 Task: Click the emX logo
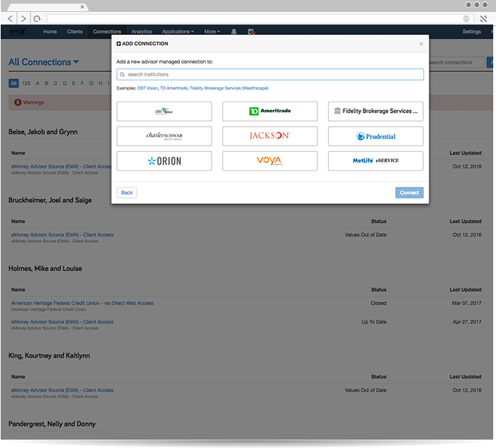click(x=17, y=31)
